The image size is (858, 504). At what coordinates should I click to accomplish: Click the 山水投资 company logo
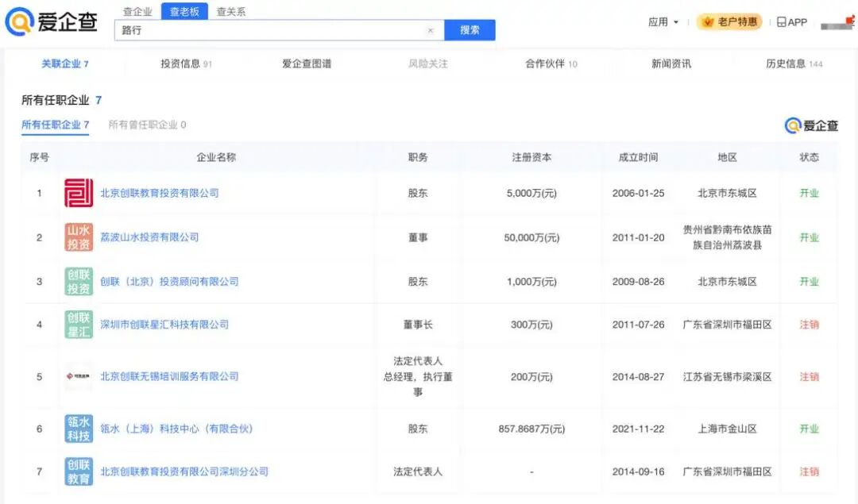click(79, 237)
